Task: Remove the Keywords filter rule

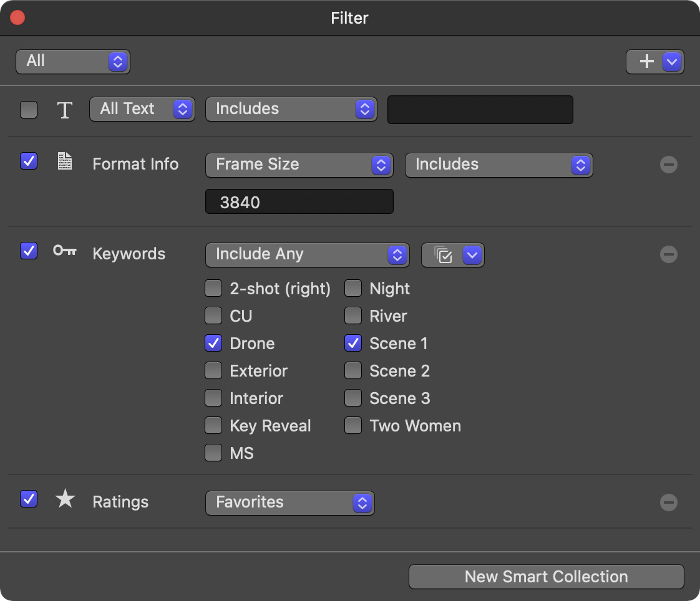Action: pos(668,254)
